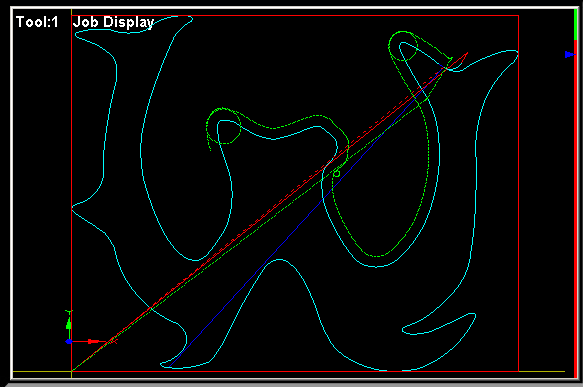The width and height of the screenshot is (583, 387).
Task: Click the green section of right vertical gauge
Action: pyautogui.click(x=576, y=25)
